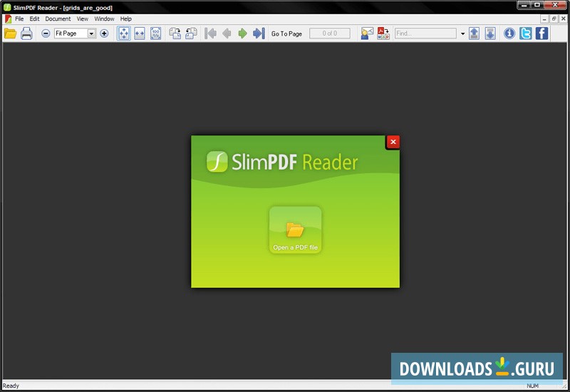The width and height of the screenshot is (570, 392).
Task: Click the Open a PDF file button
Action: click(x=295, y=229)
